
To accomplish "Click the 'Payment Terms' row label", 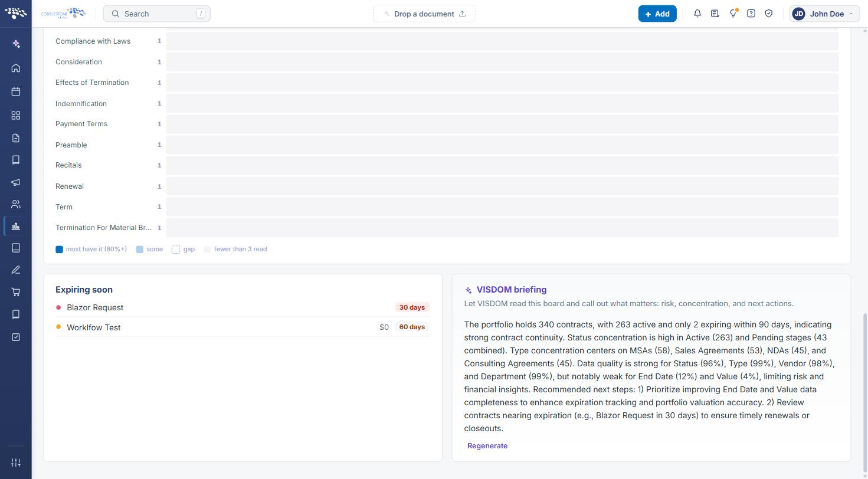I will (81, 124).
